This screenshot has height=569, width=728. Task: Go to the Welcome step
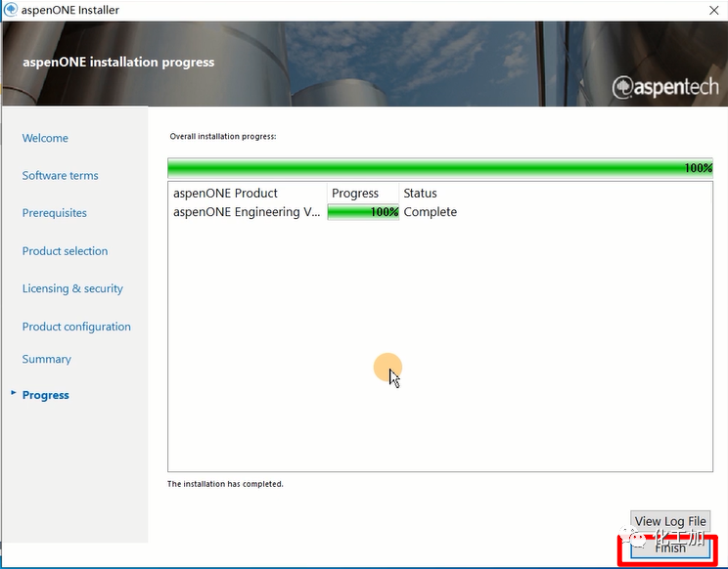[x=45, y=139]
